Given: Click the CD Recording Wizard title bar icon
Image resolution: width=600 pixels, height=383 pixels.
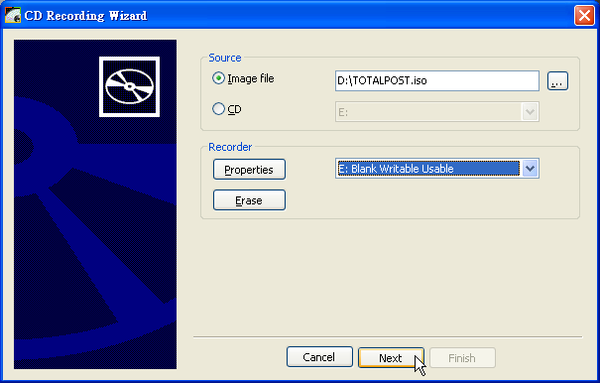Looking at the screenshot, I should (13, 15).
